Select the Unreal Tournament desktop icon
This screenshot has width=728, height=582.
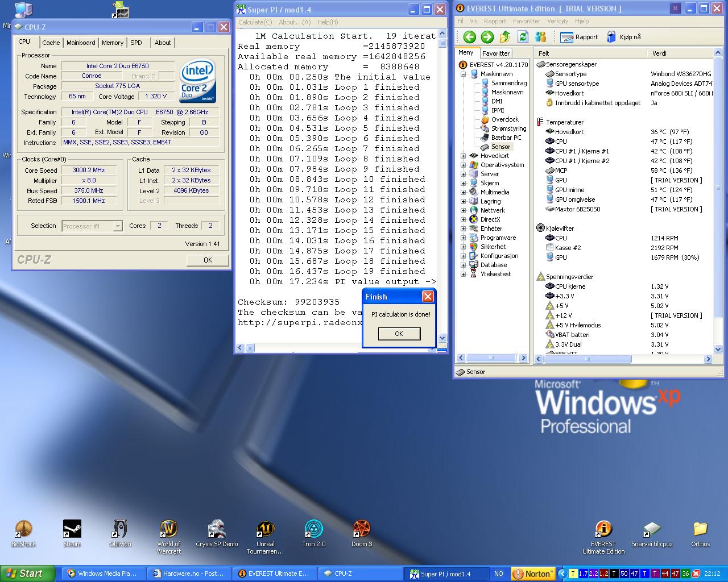pyautogui.click(x=265, y=537)
